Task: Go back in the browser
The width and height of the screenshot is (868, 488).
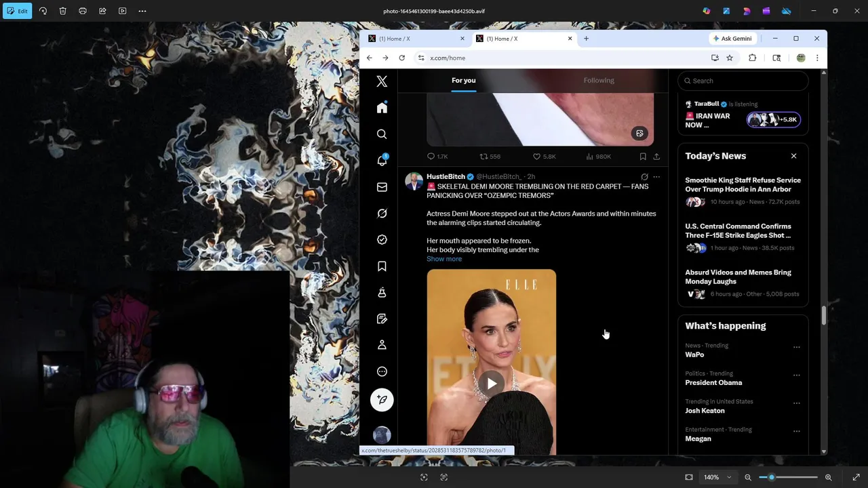Action: click(x=369, y=58)
